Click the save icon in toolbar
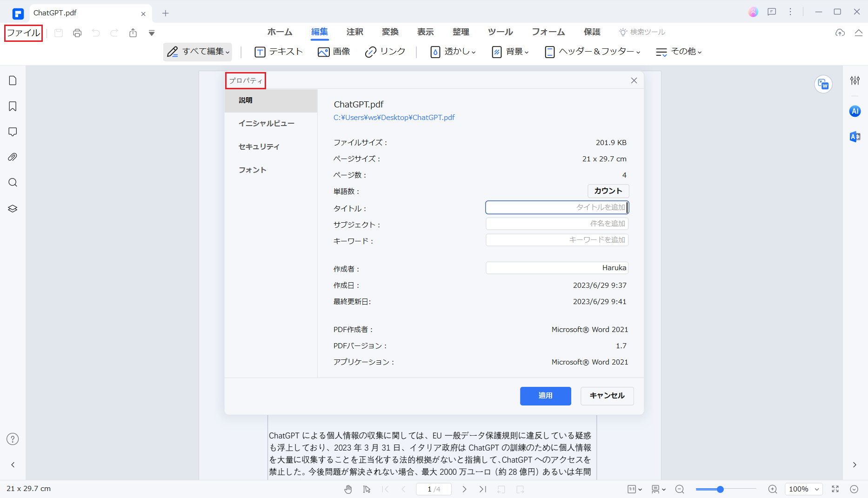This screenshot has height=498, width=868. (x=59, y=33)
